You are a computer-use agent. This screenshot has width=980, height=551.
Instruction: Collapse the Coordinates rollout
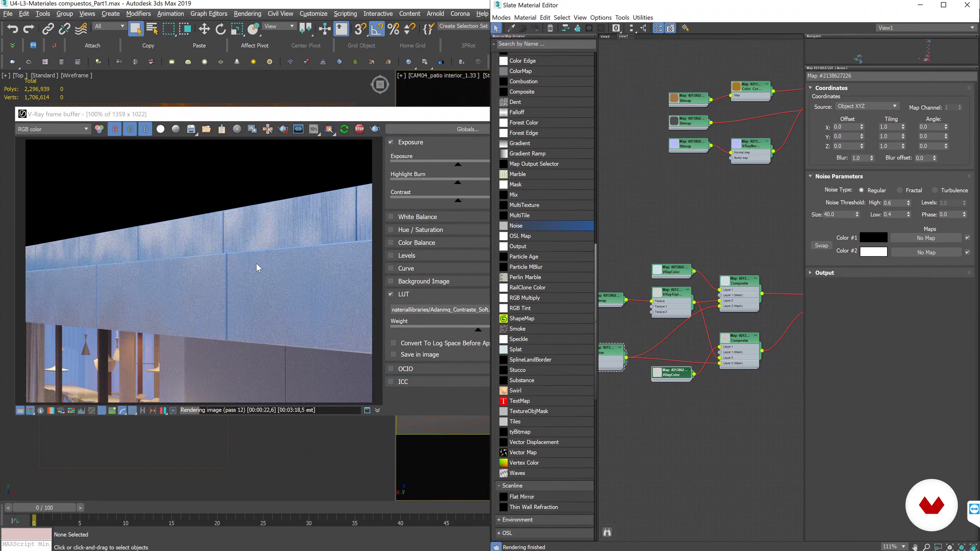pyautogui.click(x=810, y=88)
